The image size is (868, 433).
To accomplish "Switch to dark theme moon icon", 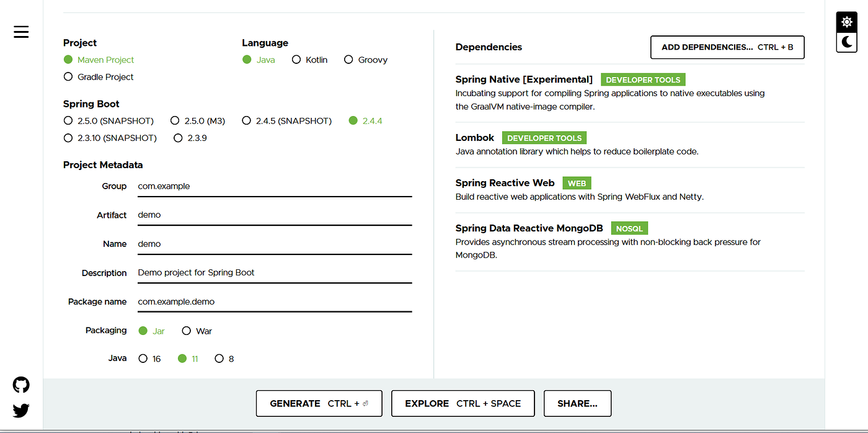I will (846, 42).
